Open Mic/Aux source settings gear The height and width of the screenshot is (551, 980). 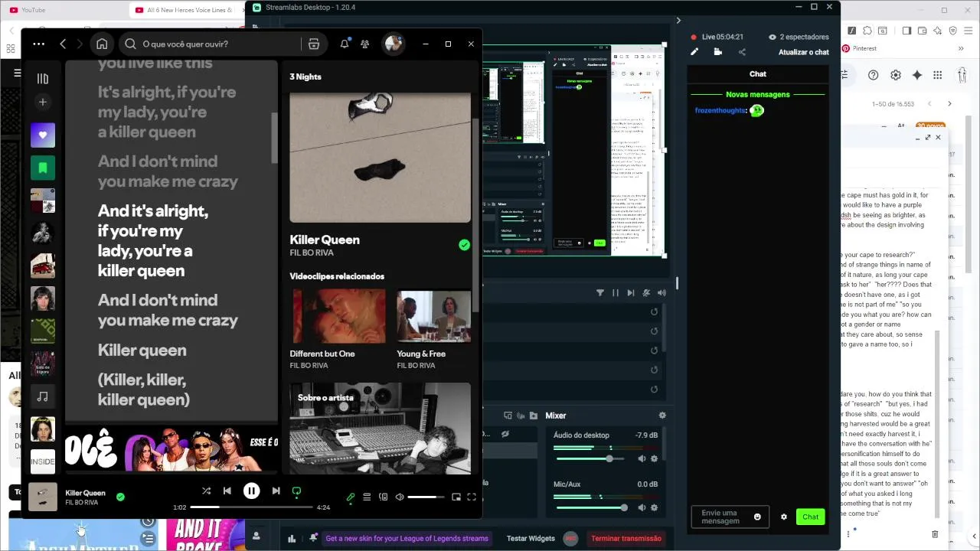coord(654,507)
